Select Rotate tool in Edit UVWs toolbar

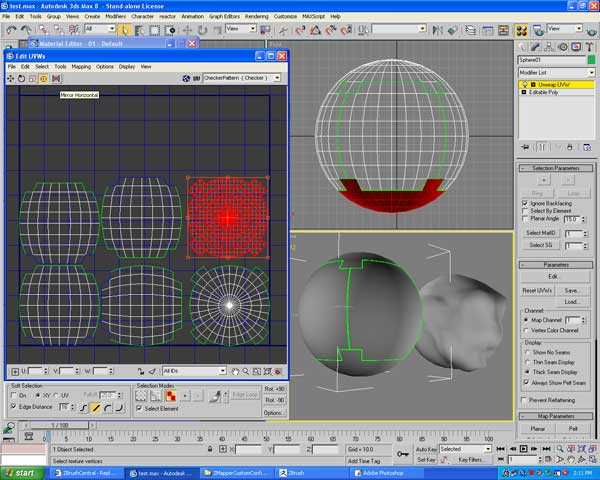21,78
